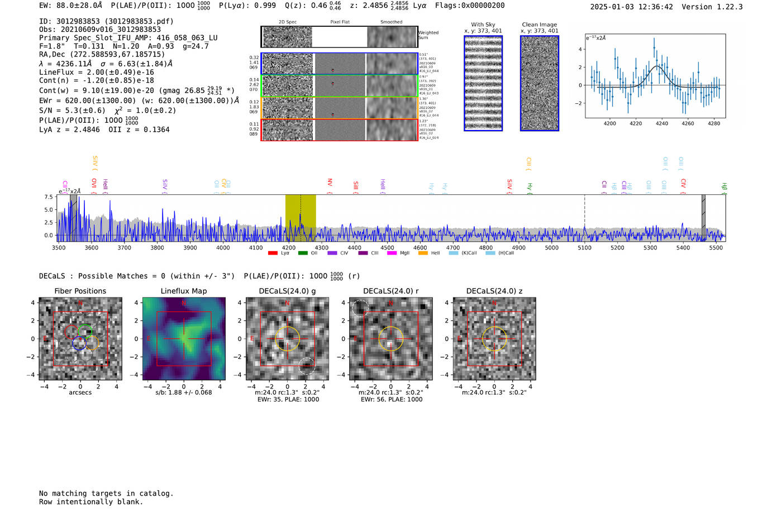Screen dimensions: 782x532
Task: Click the Primary Spec_Slot_IFU_AMP line
Action: pyautogui.click(x=128, y=38)
